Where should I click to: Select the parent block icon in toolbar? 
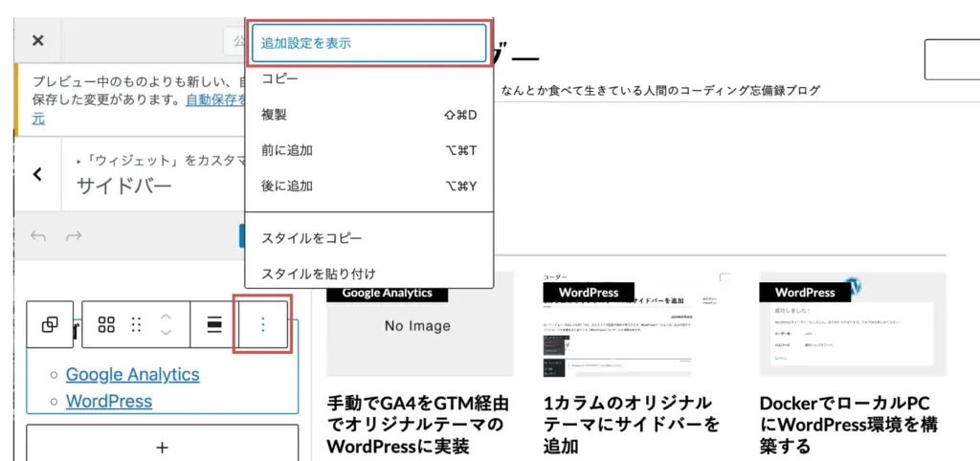50,325
